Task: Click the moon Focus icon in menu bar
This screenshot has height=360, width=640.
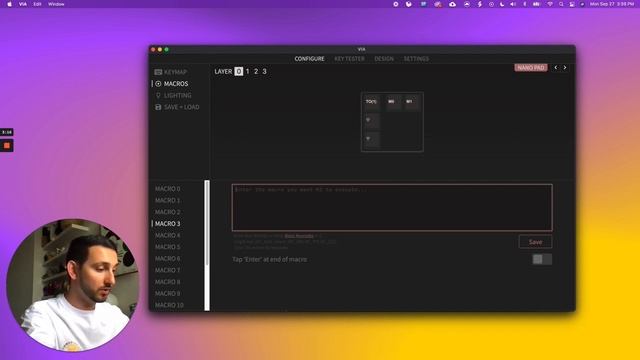Action: coord(502,4)
